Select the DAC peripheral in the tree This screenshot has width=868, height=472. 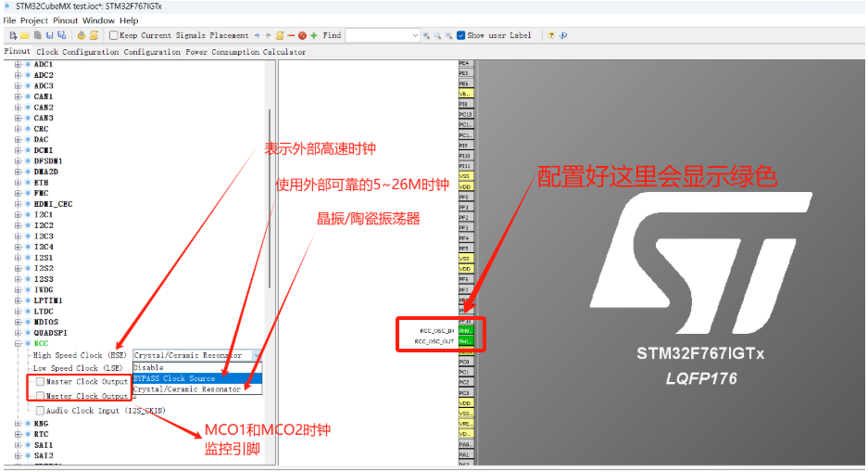point(41,140)
